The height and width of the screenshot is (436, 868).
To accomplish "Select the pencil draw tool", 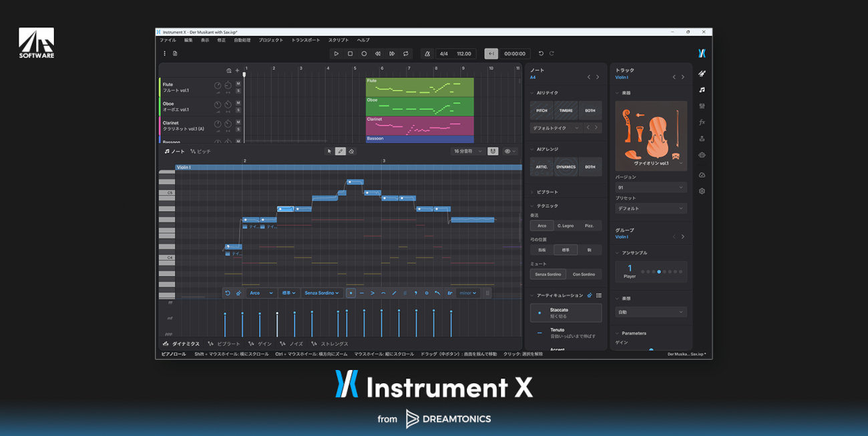I will tap(341, 152).
